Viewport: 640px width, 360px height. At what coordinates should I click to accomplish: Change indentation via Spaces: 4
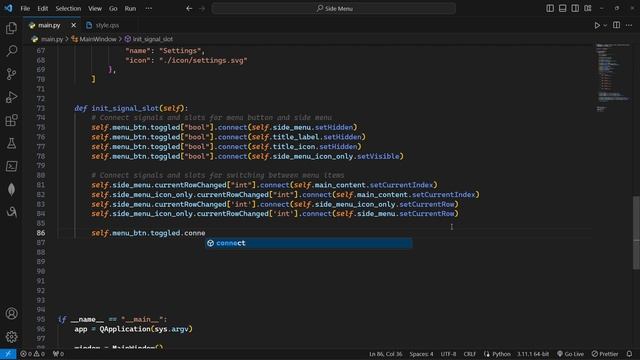(x=421, y=354)
